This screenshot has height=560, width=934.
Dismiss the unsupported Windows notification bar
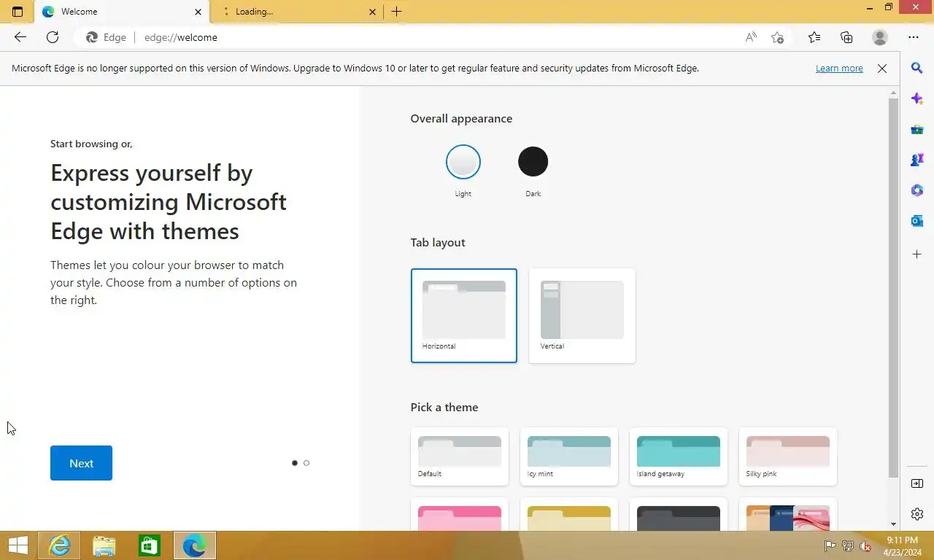click(x=882, y=69)
